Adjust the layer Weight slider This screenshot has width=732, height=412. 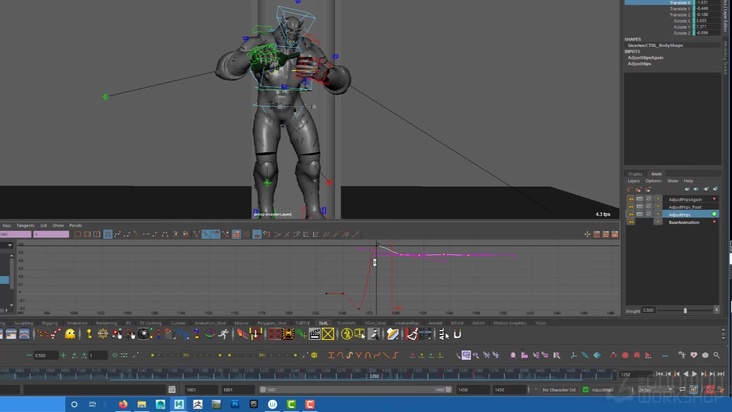click(685, 310)
